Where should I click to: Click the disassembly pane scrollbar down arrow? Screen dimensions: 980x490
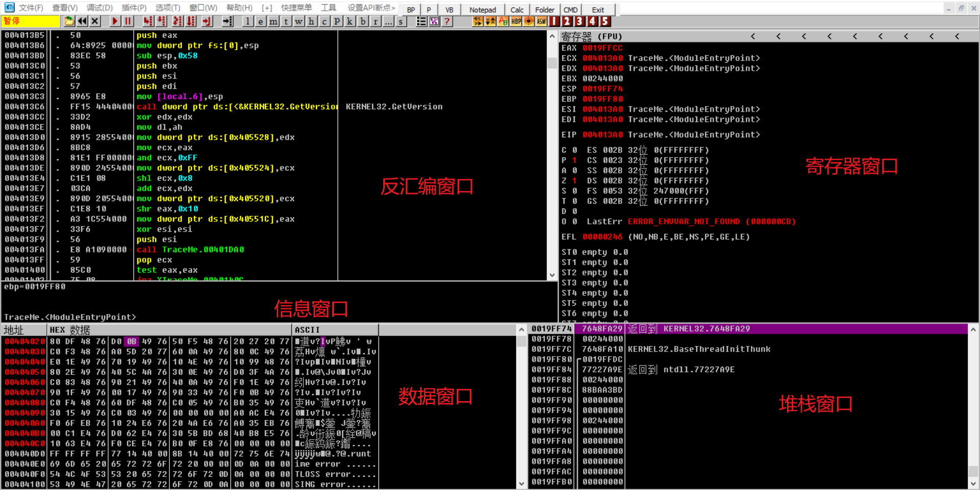552,275
